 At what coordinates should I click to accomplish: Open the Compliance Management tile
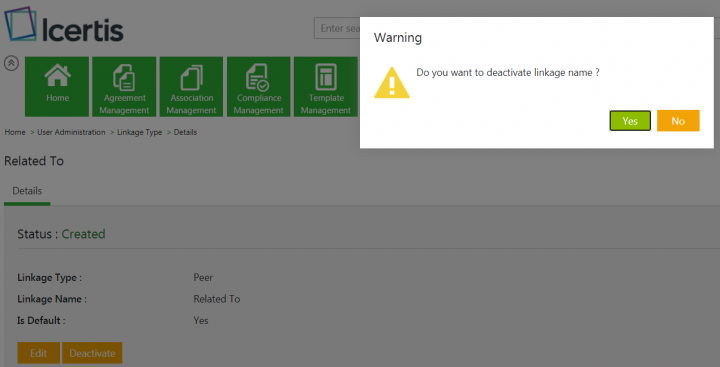[259, 86]
